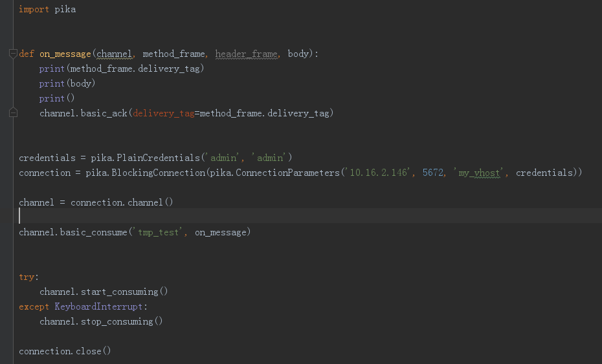
Task: Click the IP string '10.16.2.146'
Action: tap(379, 173)
